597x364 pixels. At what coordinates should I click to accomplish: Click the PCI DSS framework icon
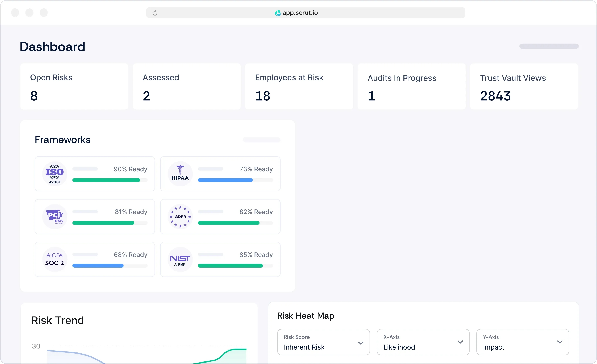[x=55, y=217]
